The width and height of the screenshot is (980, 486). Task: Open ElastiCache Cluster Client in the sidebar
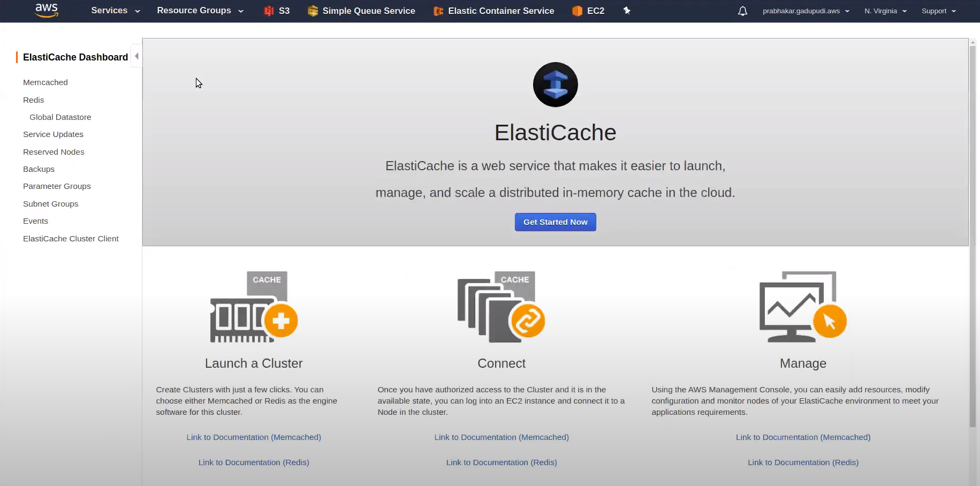(71, 239)
